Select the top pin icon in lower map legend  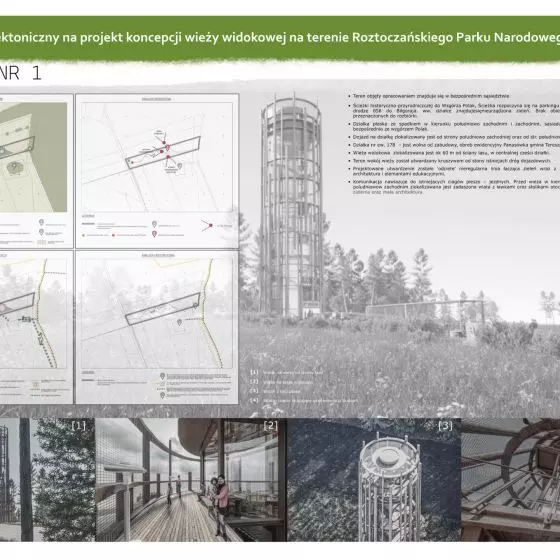coord(162,376)
